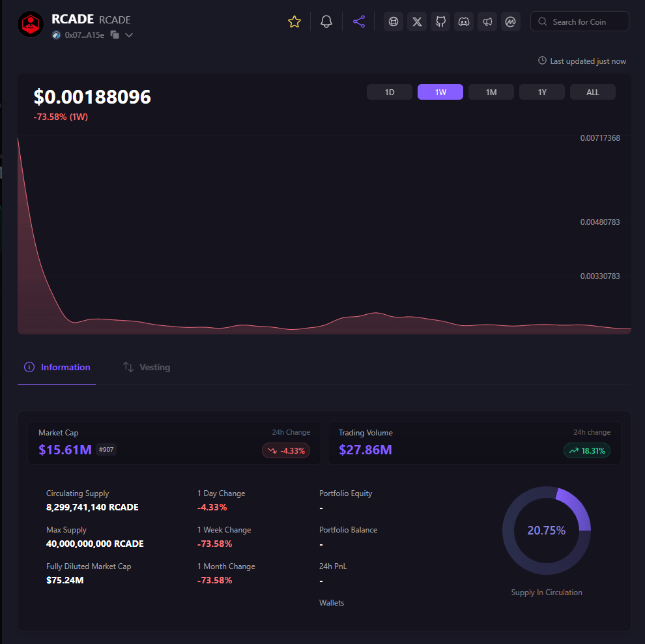Add RCADE to favorites with star
This screenshot has width=645, height=644.
(x=294, y=22)
